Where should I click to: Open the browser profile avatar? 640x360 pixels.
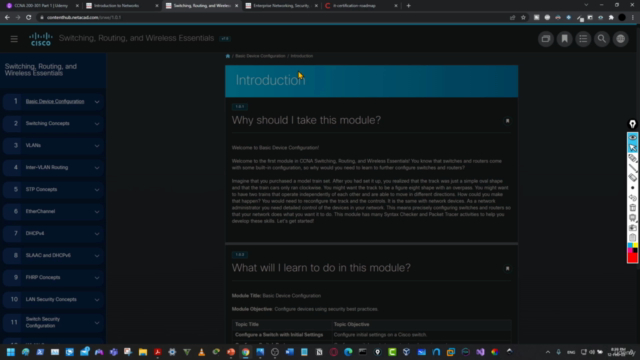coord(622,18)
